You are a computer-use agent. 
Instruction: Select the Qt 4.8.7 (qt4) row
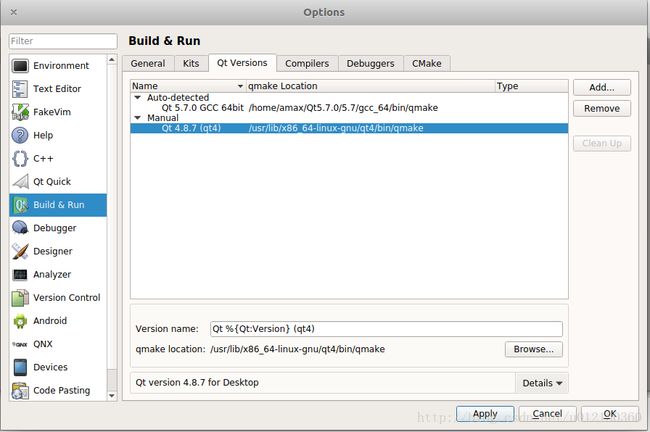349,128
